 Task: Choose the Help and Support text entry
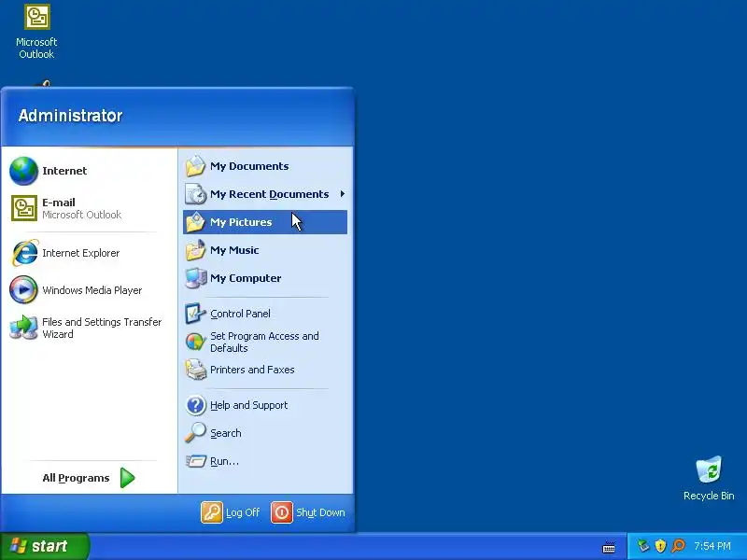coord(248,405)
